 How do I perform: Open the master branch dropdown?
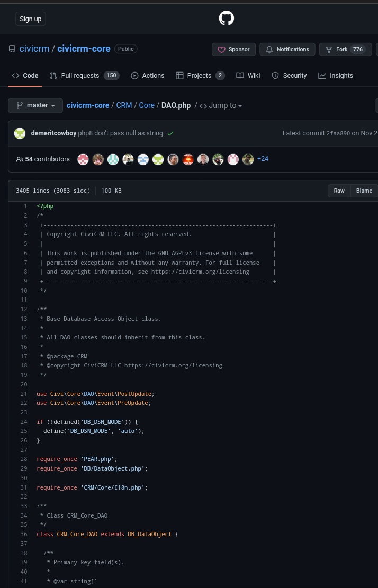pyautogui.click(x=35, y=105)
